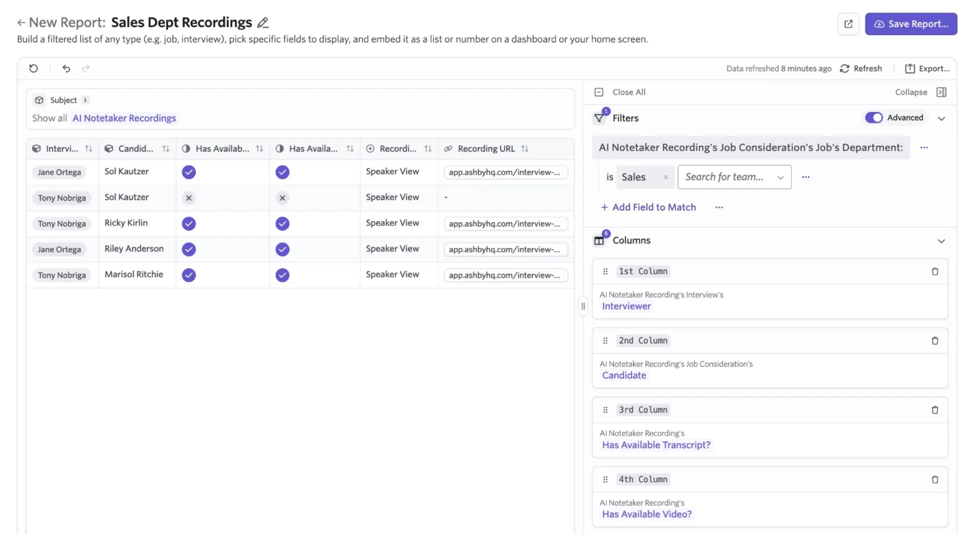
Task: Click the Subject info icon
Action: point(85,100)
